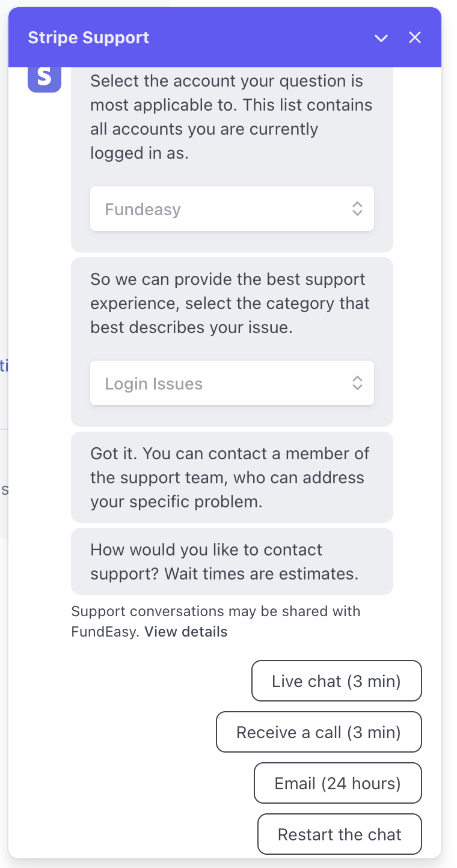
Task: Choose Receive a call (3 min)
Action: [319, 732]
